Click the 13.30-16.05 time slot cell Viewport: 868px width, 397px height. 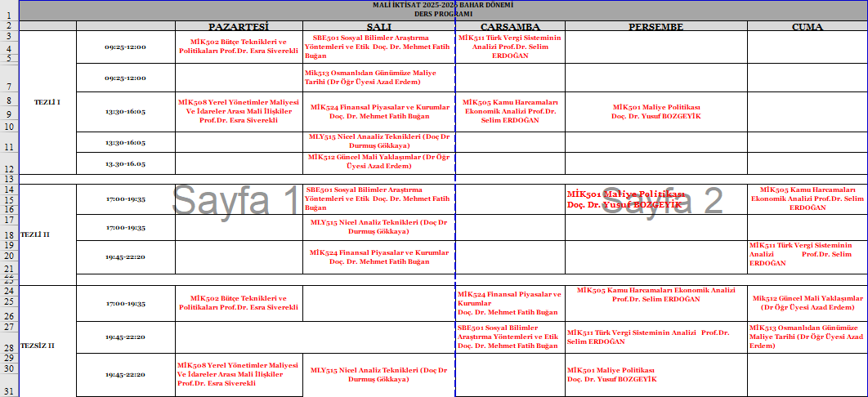125,163
